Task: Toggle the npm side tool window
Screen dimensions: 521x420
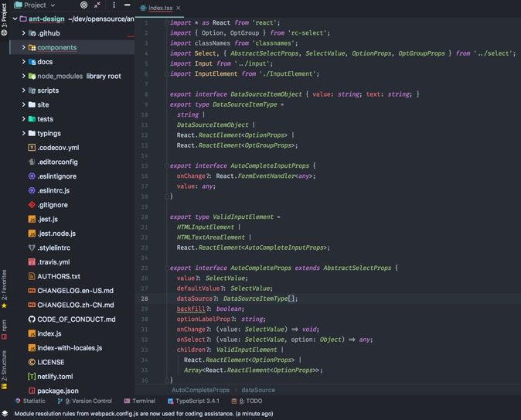Action: pos(5,327)
